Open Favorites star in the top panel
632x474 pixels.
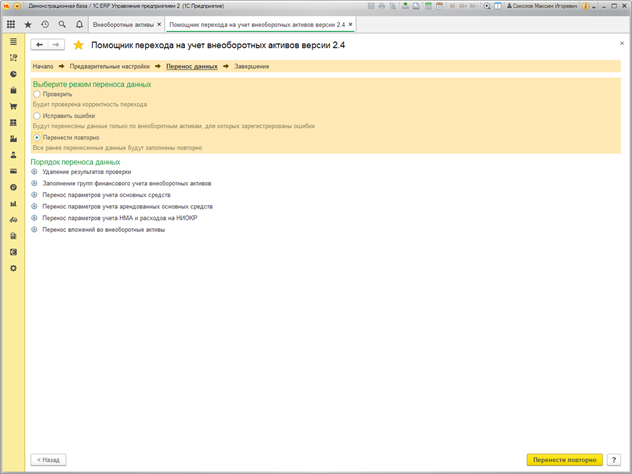pyautogui.click(x=28, y=25)
